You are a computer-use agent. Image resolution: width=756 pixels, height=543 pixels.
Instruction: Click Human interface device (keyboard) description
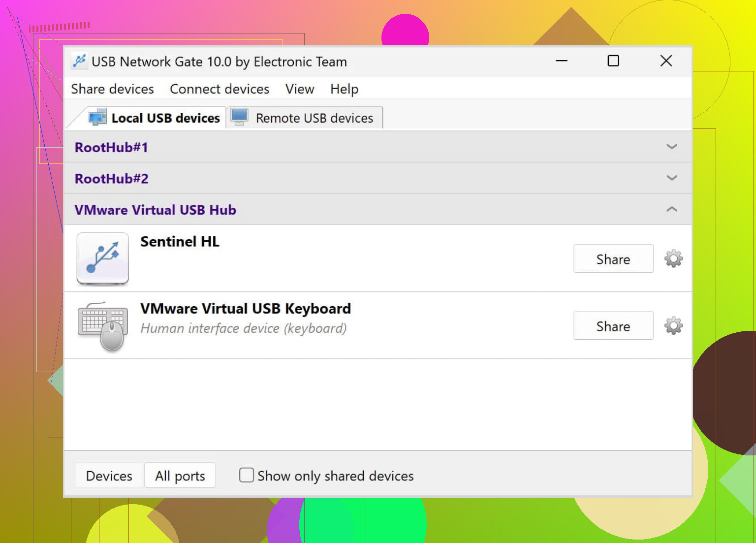pos(244,328)
